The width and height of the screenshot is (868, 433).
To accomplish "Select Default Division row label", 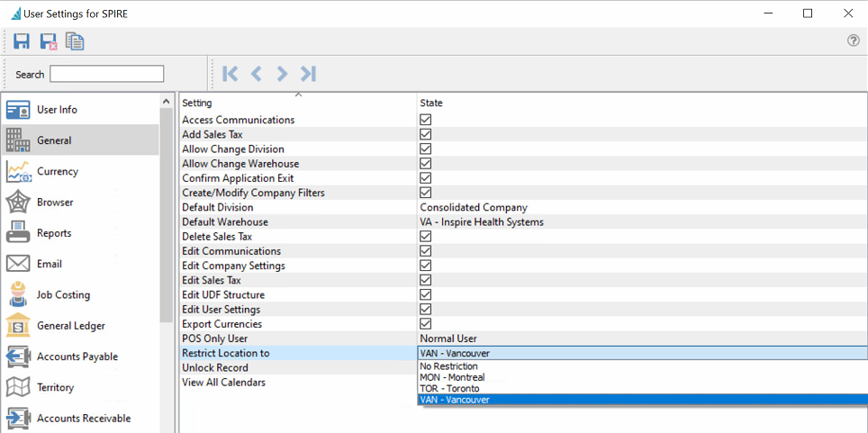I will pyautogui.click(x=218, y=208).
